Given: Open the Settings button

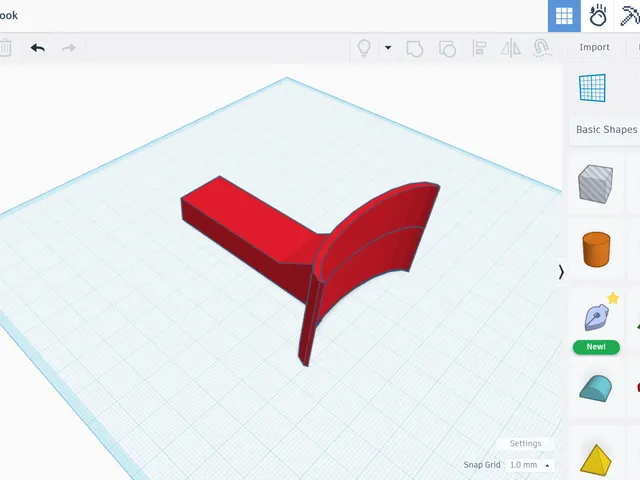Looking at the screenshot, I should pos(525,443).
